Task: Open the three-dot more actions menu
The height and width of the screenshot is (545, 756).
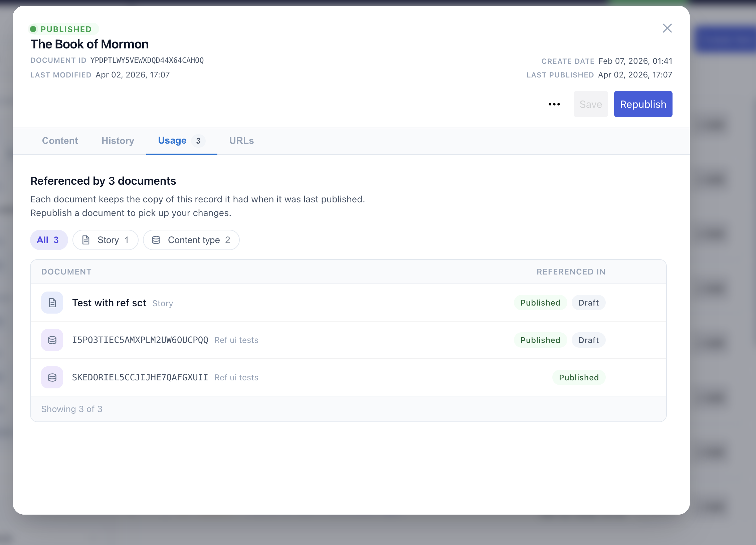Action: coord(554,104)
